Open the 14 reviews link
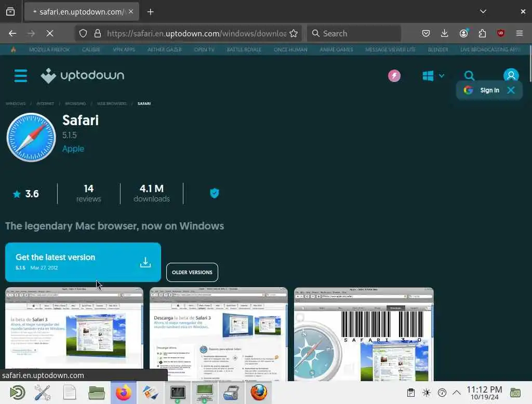 click(88, 193)
